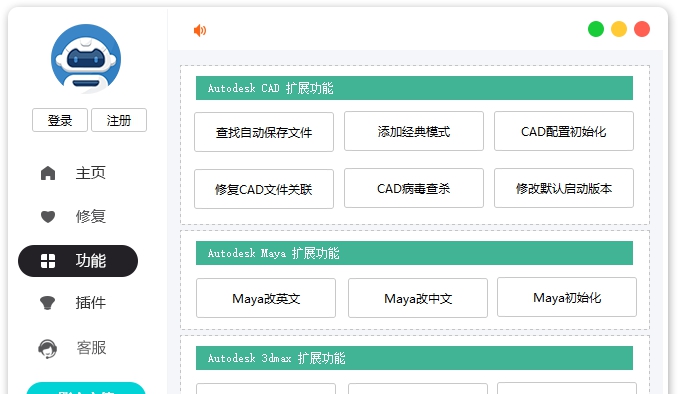Click the green circle window button
The height and width of the screenshot is (394, 678).
[x=596, y=29]
